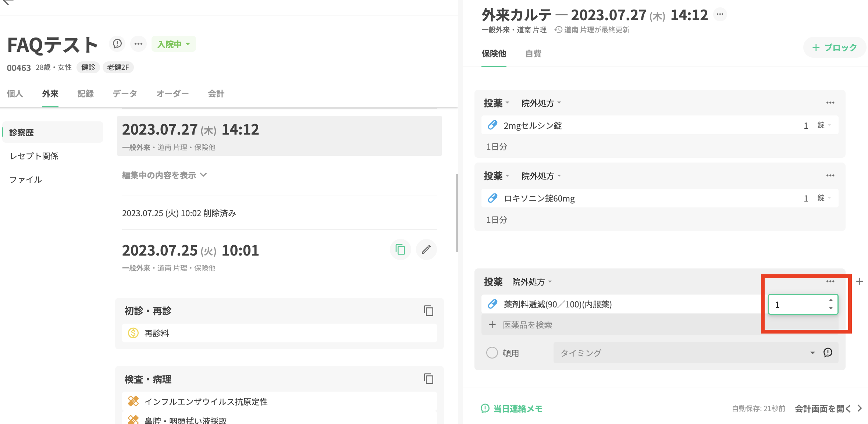Open the オーダー tab
The image size is (868, 424).
[x=172, y=94]
